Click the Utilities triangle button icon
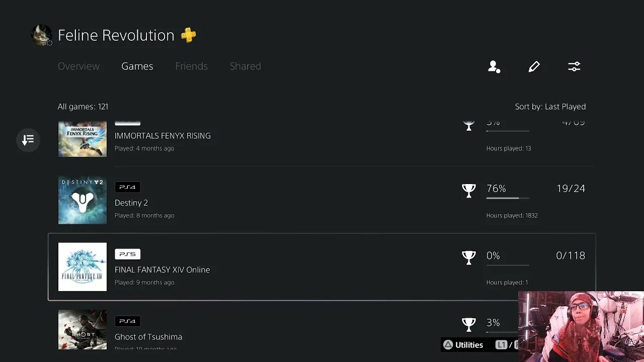Image resolution: width=644 pixels, height=362 pixels. coord(448,345)
